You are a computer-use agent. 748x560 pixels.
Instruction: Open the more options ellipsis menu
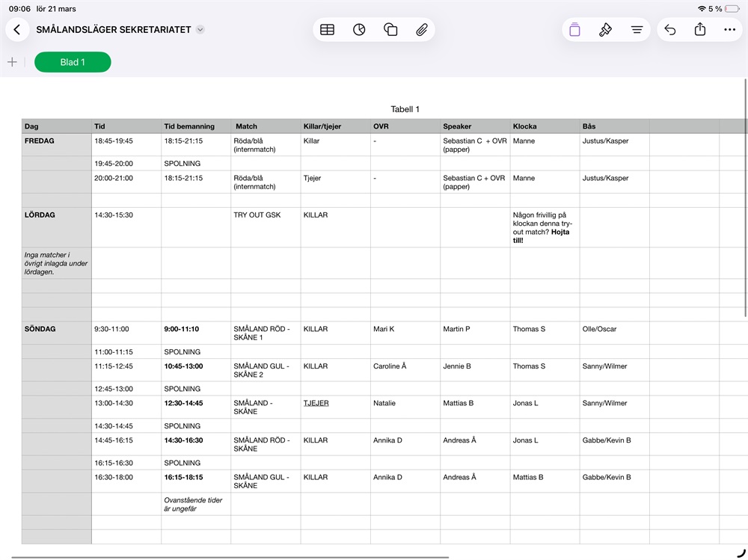point(730,30)
